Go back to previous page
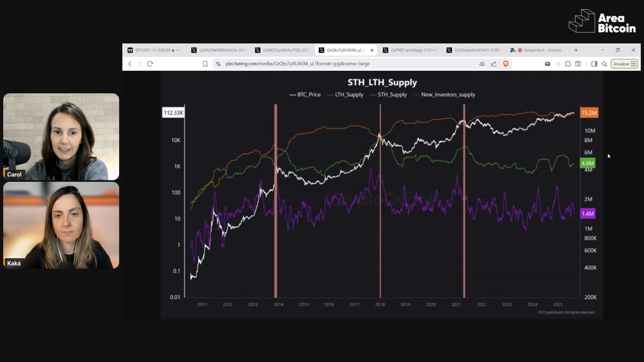644x362 pixels. (x=130, y=64)
